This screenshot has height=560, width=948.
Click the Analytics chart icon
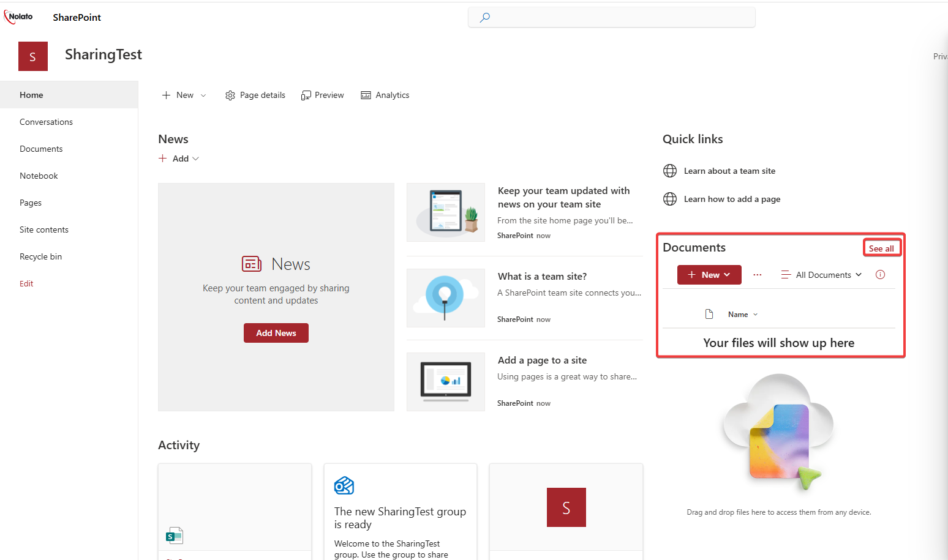[366, 95]
